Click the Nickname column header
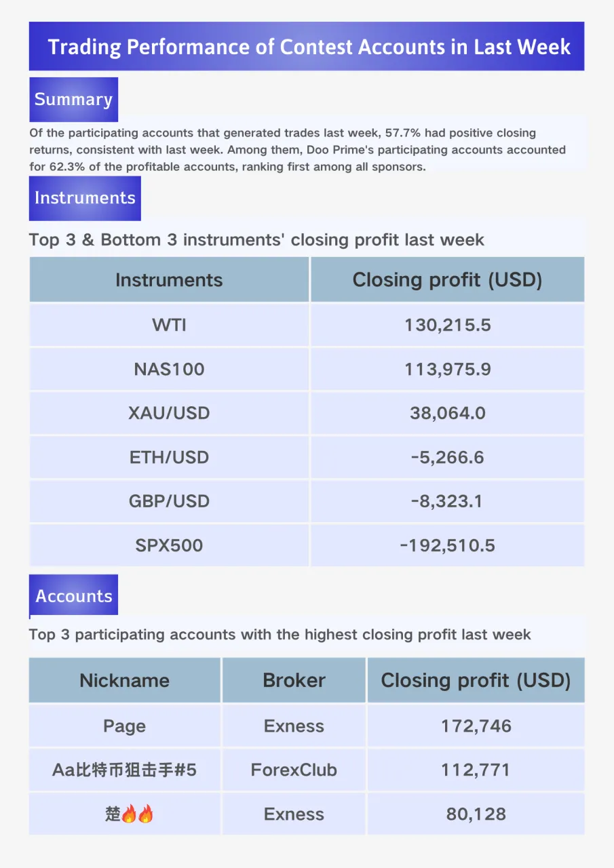This screenshot has width=614, height=868. click(125, 680)
